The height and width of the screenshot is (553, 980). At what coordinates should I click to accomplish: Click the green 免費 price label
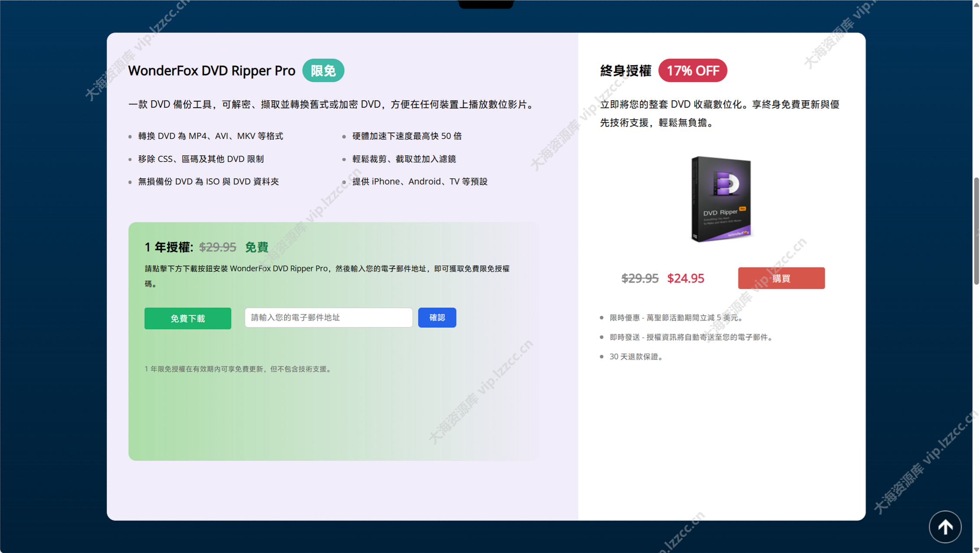coord(257,247)
